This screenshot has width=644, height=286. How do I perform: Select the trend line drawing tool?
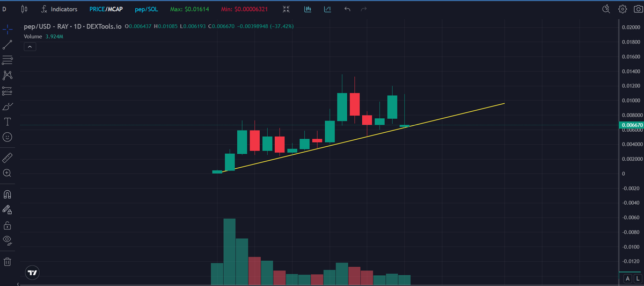[x=8, y=45]
